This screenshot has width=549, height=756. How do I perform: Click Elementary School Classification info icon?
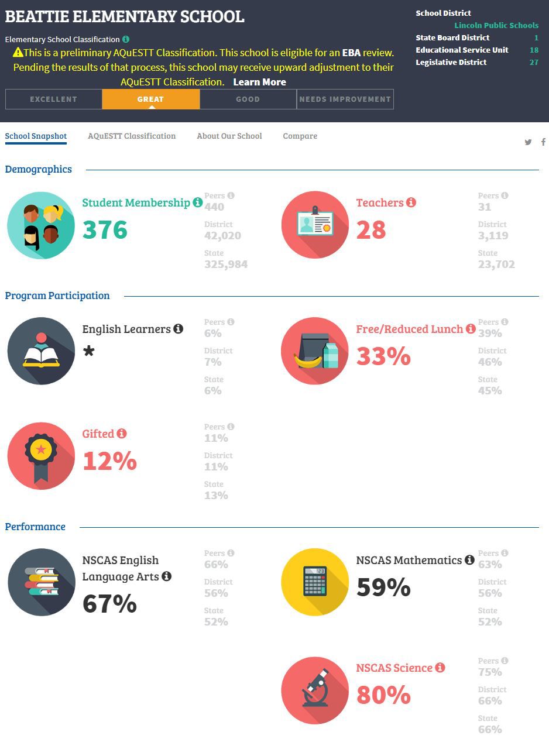(x=126, y=39)
